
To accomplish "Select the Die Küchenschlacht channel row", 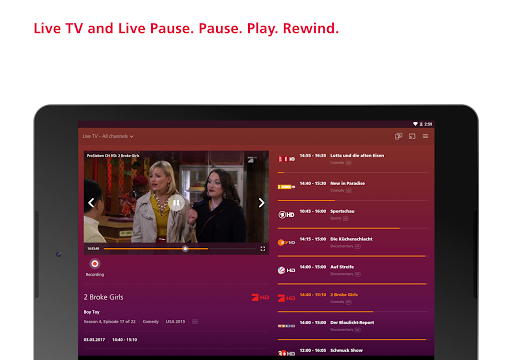I will tap(353, 243).
